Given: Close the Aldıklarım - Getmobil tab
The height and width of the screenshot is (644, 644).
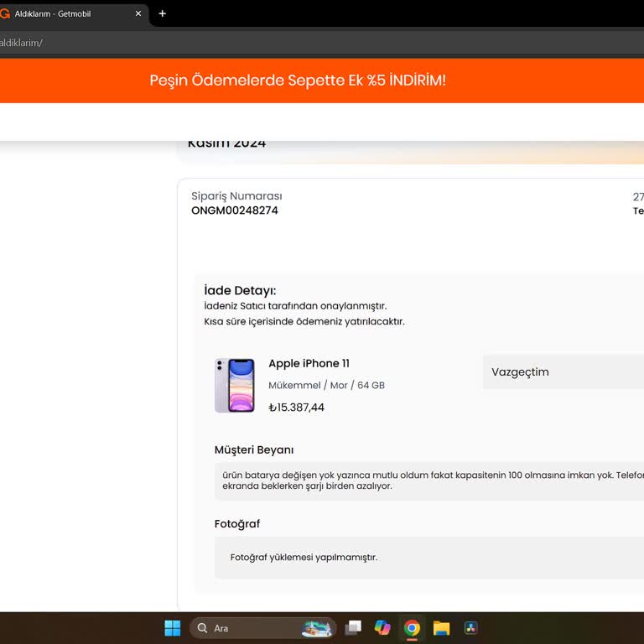Looking at the screenshot, I should point(138,13).
